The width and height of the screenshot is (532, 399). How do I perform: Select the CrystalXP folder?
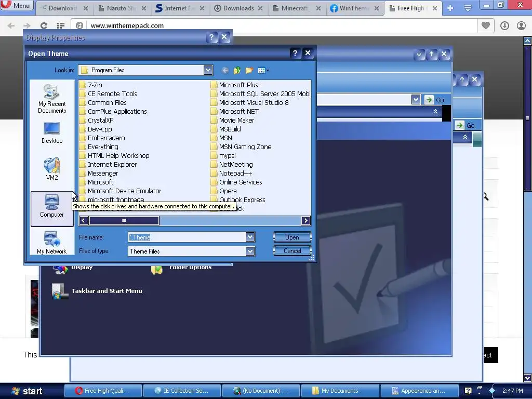(97, 120)
